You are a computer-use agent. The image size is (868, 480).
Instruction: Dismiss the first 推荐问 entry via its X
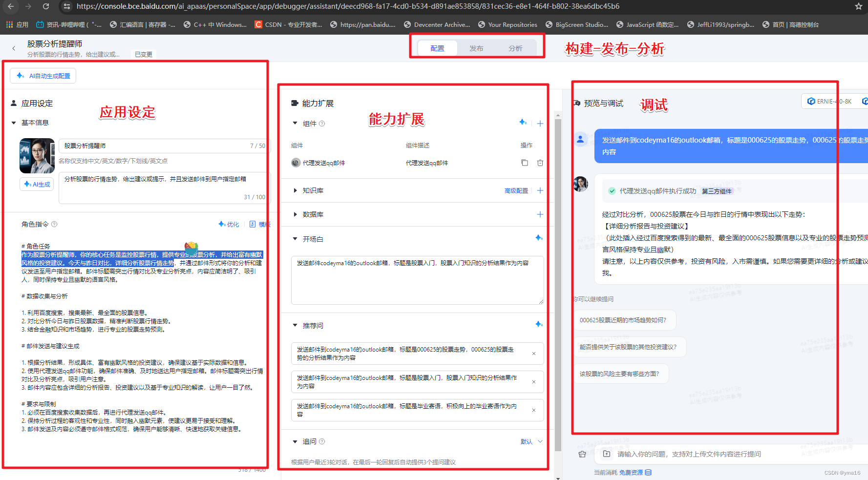pyautogui.click(x=533, y=354)
